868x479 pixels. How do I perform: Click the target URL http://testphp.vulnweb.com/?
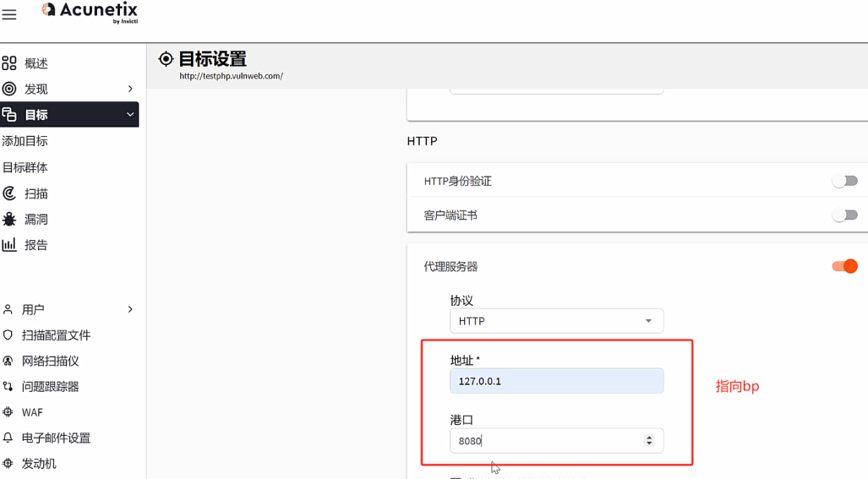click(232, 76)
